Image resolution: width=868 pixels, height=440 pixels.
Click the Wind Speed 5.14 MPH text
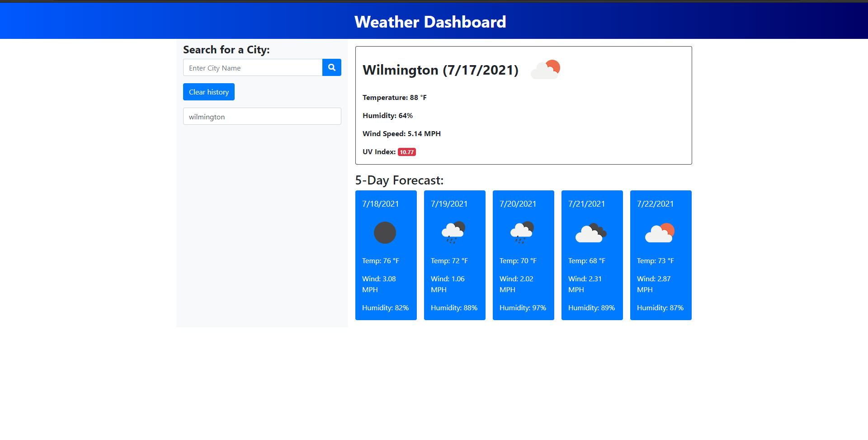pos(401,133)
